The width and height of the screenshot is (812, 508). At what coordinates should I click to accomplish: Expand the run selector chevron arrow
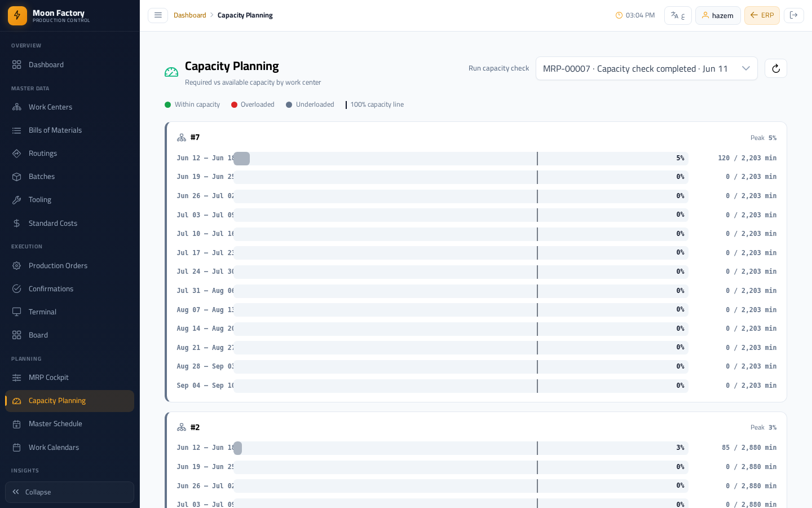[746, 68]
